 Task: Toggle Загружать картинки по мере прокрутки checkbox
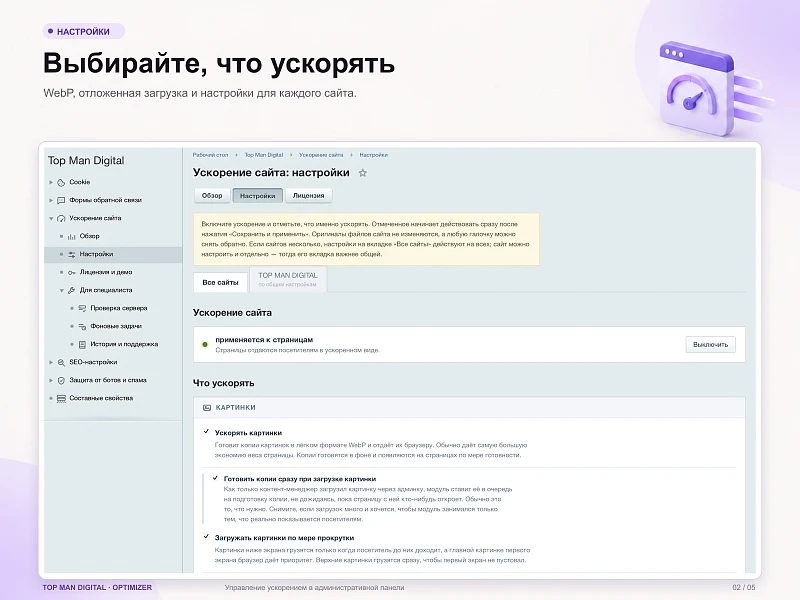206,537
